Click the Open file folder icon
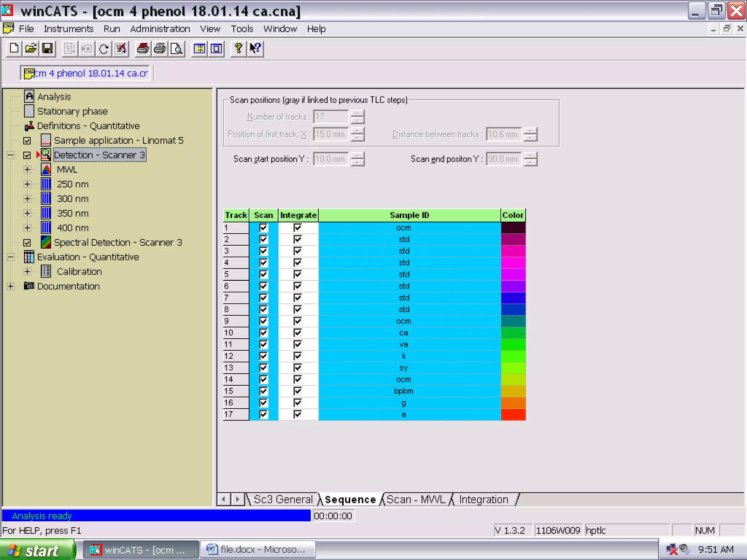The image size is (747, 560). click(31, 48)
